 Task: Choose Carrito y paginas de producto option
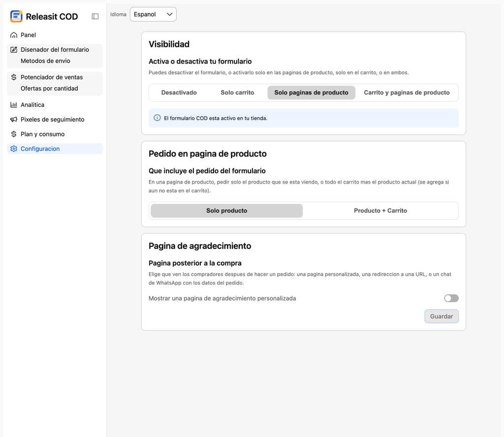(407, 93)
